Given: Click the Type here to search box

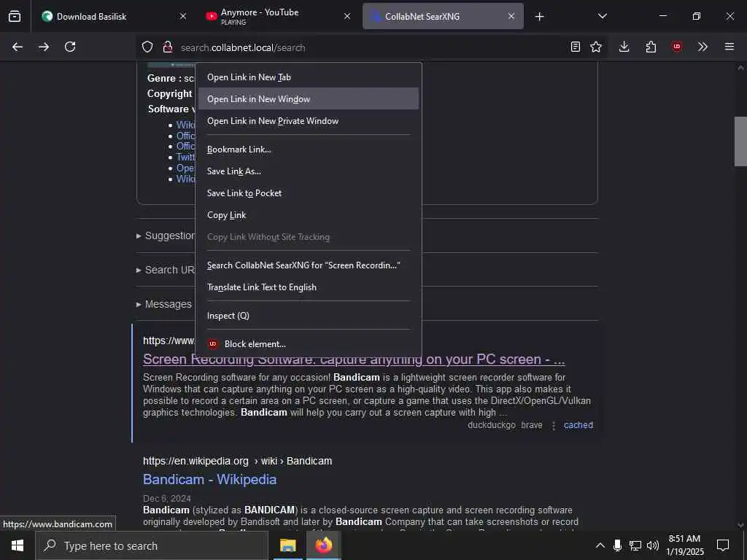Looking at the screenshot, I should pyautogui.click(x=152, y=545).
